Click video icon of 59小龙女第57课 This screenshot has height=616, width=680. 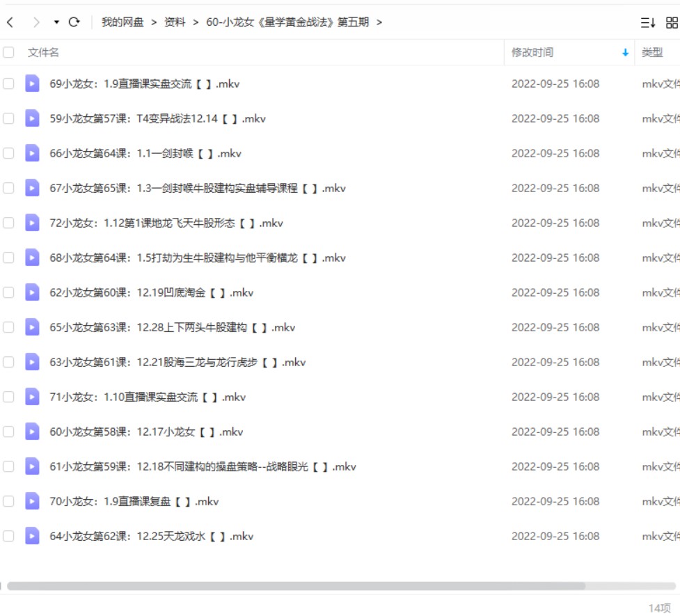pyautogui.click(x=32, y=118)
